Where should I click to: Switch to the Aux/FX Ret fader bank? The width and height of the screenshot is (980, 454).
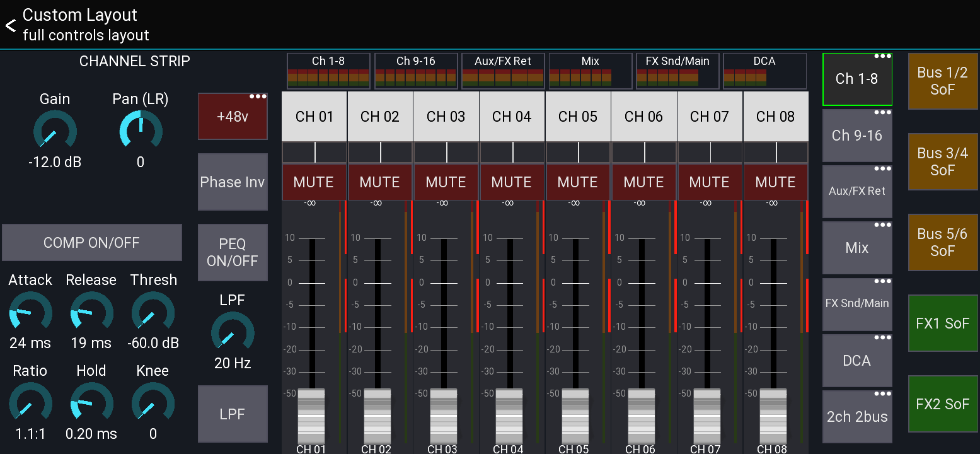coord(857,190)
